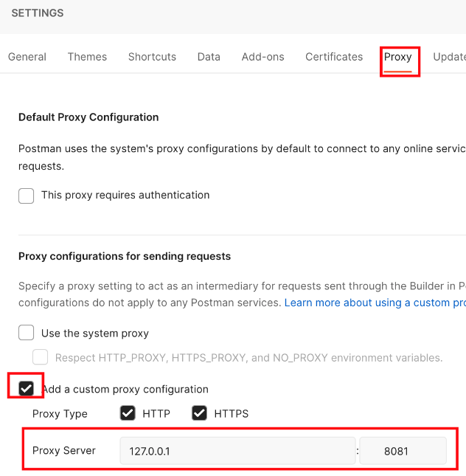Switch to the Themes tab

click(87, 57)
